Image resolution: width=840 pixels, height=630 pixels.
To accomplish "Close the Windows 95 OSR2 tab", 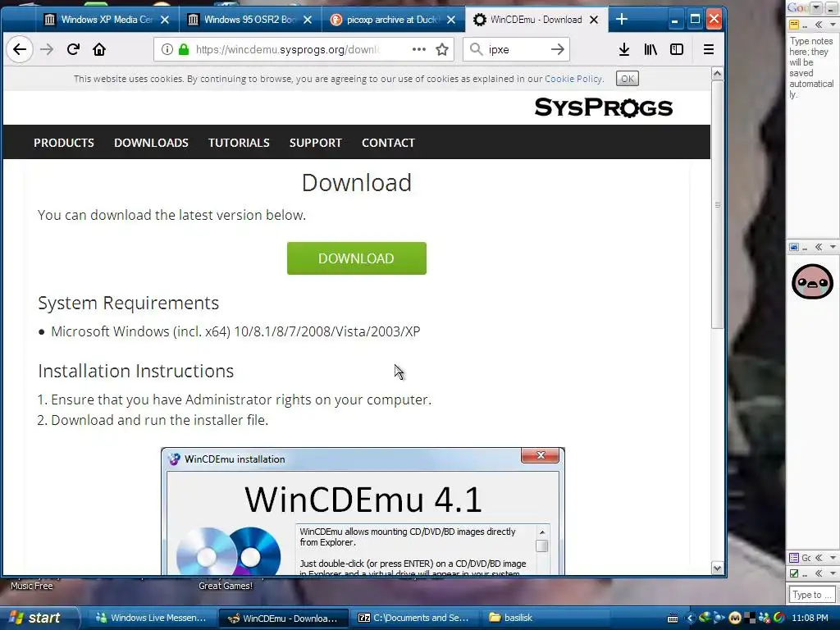I will point(308,20).
